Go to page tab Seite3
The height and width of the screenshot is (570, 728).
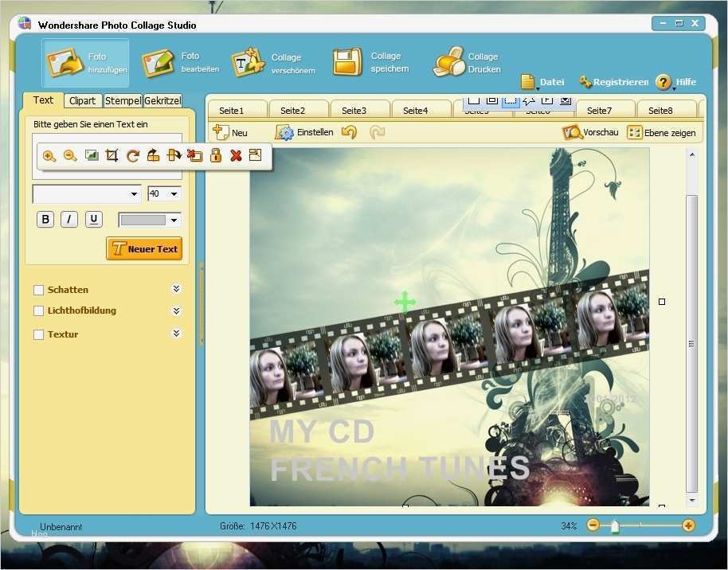pyautogui.click(x=360, y=110)
